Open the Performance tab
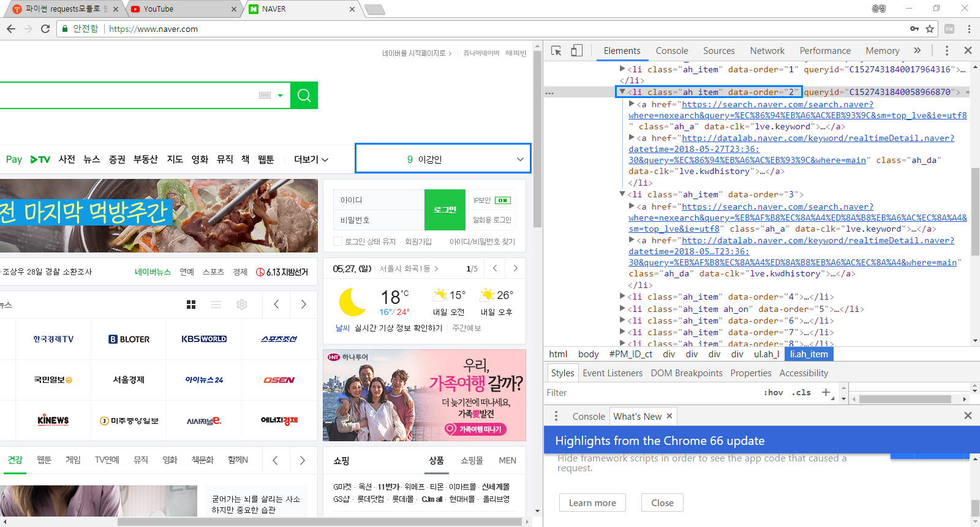Viewport: 980px width, 527px height. click(x=825, y=51)
